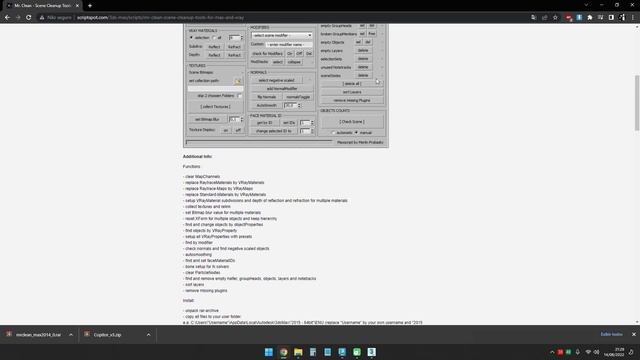Open the browser side panel icon
This screenshot has height=360, width=640.
pos(611,18)
